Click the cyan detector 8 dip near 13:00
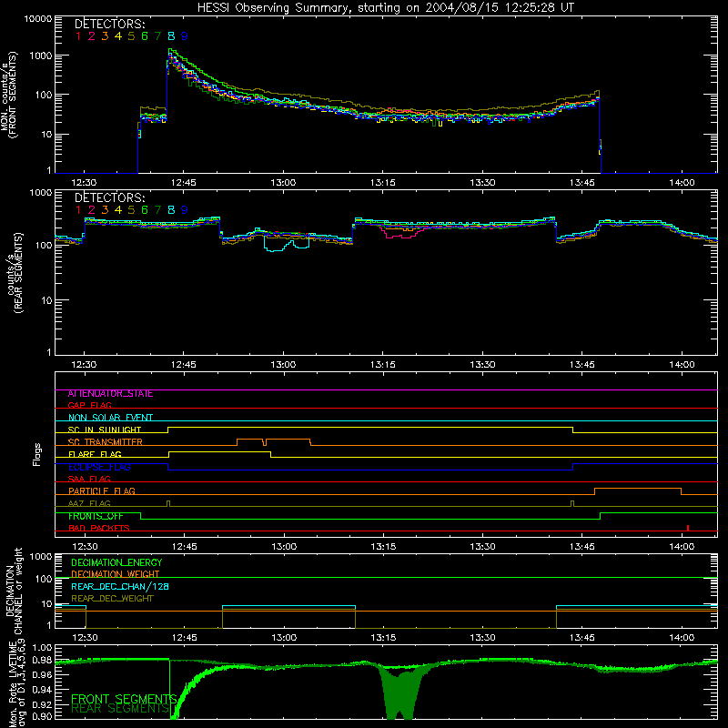The height and width of the screenshot is (728, 728). pyautogui.click(x=287, y=244)
